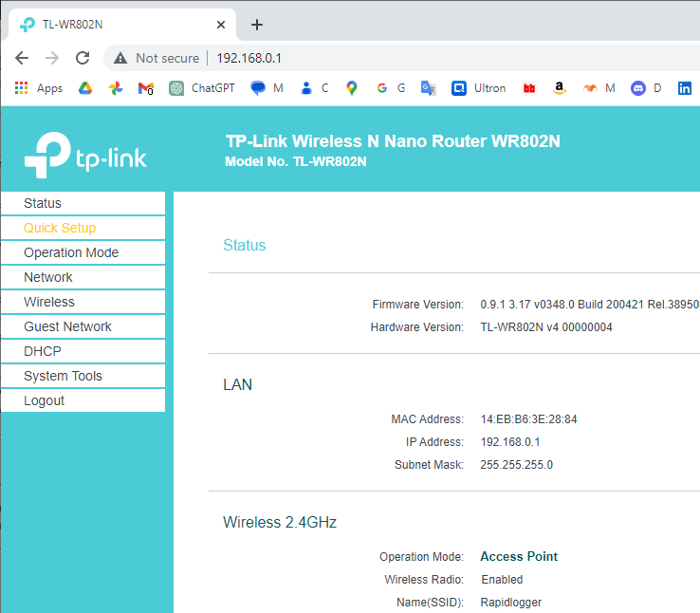Click the browser forward arrow

click(x=52, y=58)
